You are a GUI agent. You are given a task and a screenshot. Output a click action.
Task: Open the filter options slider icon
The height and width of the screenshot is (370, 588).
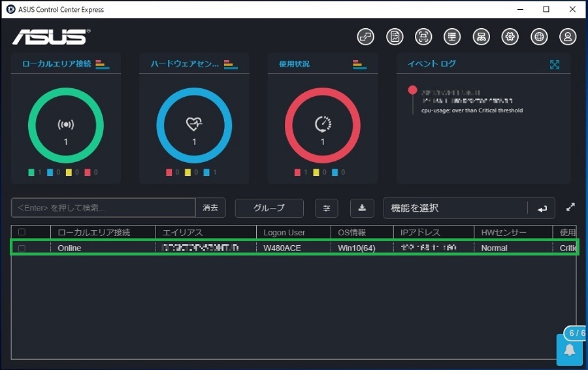pos(327,208)
